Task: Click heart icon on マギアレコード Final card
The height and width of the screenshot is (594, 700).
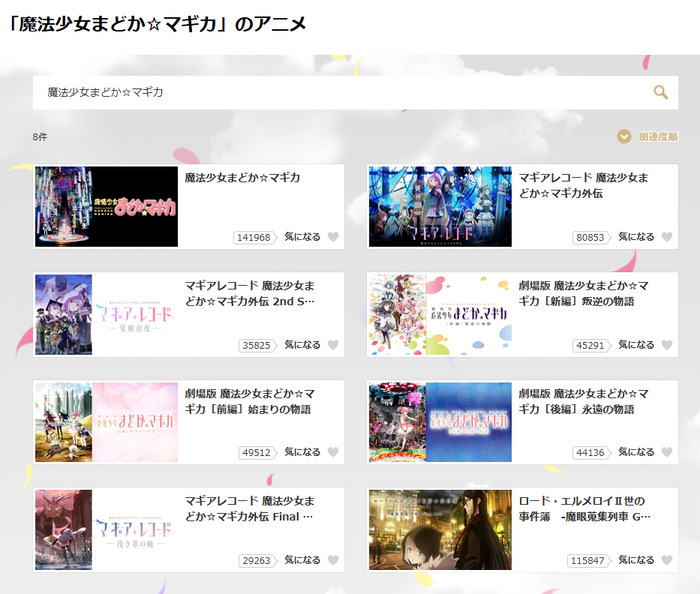Action: tap(333, 560)
